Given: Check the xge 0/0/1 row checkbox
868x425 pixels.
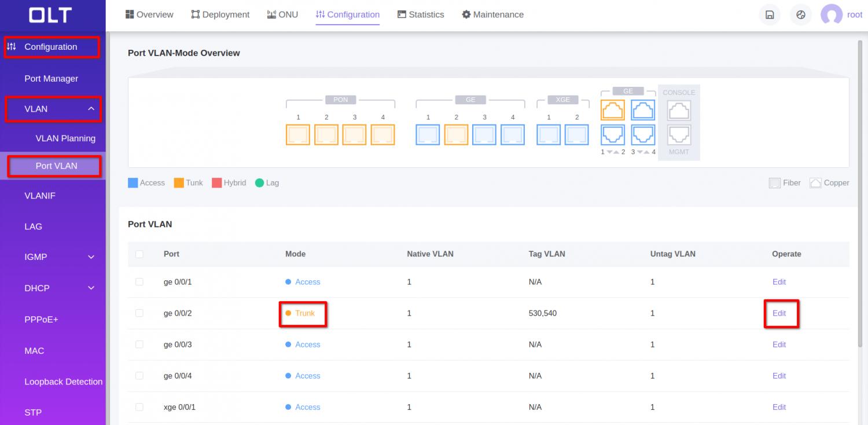Looking at the screenshot, I should coord(139,407).
